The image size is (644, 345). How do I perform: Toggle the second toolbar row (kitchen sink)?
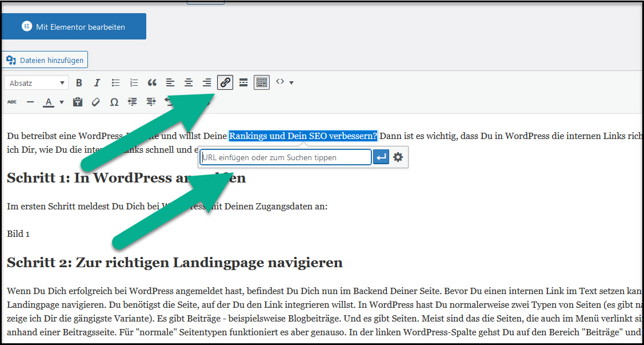click(262, 82)
